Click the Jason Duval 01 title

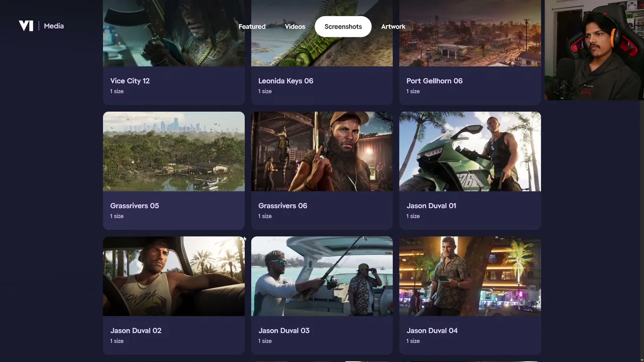[x=431, y=206]
